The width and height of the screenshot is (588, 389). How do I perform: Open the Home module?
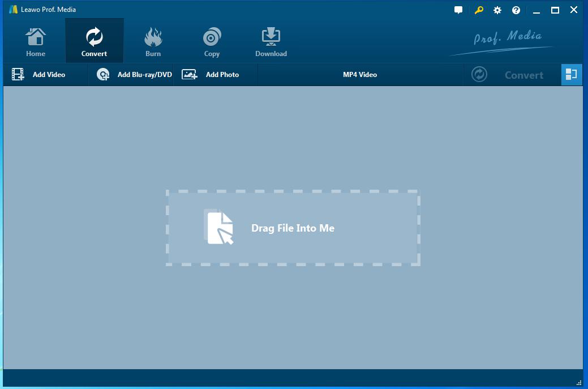click(x=36, y=42)
